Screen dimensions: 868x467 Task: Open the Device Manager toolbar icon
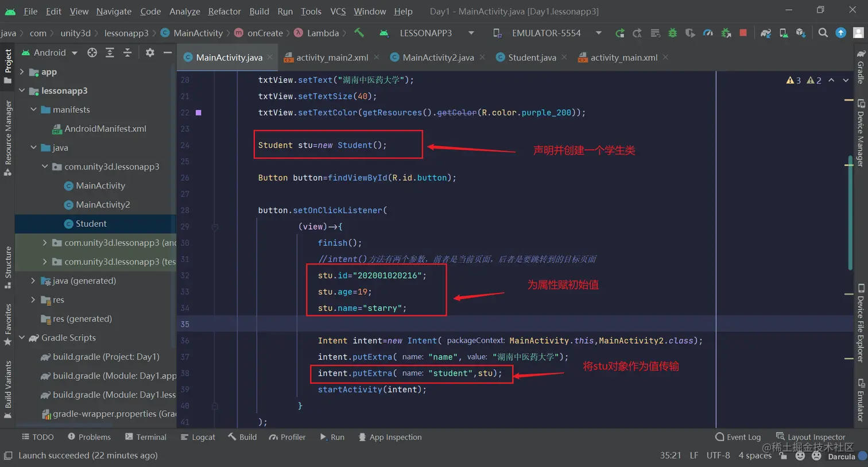(784, 33)
